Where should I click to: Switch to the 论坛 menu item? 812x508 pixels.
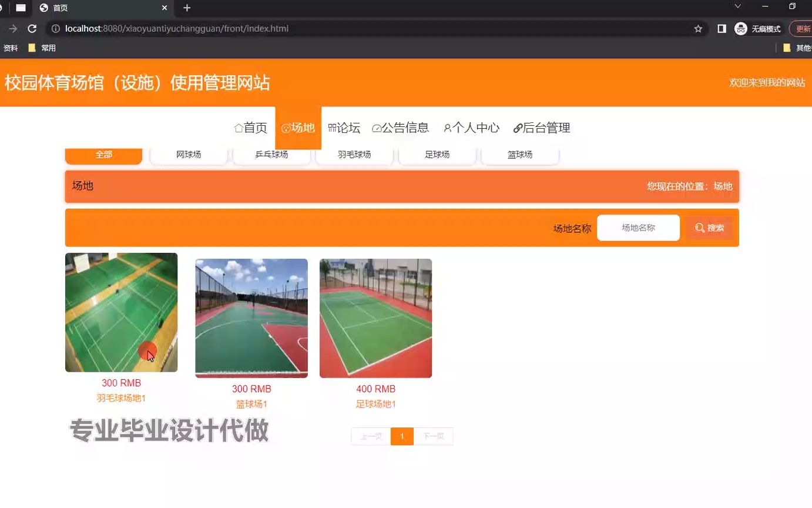pos(344,128)
